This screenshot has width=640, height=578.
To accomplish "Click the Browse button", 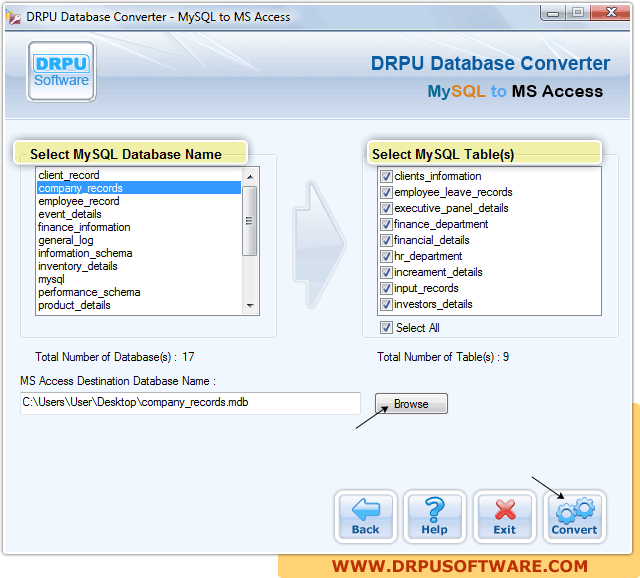I will click(x=411, y=404).
